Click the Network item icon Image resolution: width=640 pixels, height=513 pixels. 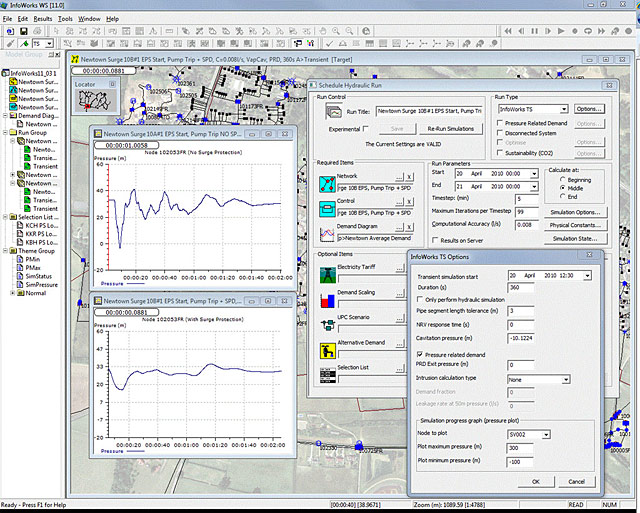(327, 184)
